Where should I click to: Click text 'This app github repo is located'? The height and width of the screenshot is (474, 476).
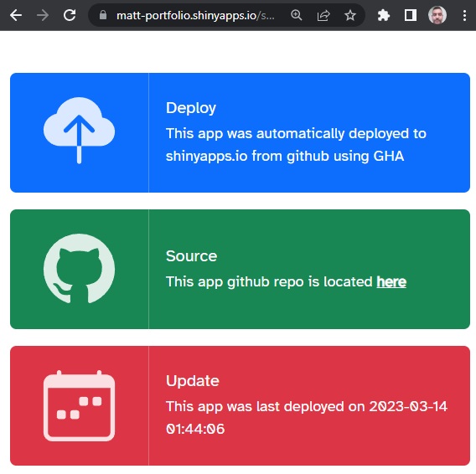[x=269, y=282]
